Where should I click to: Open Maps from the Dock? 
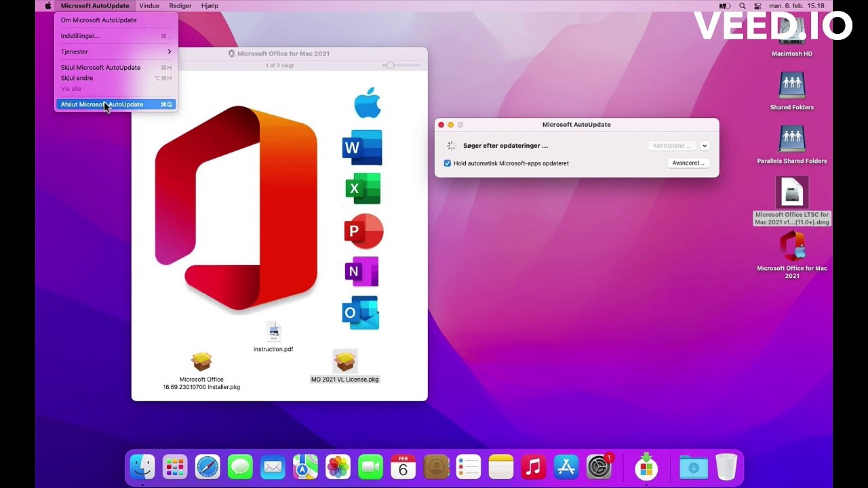305,467
